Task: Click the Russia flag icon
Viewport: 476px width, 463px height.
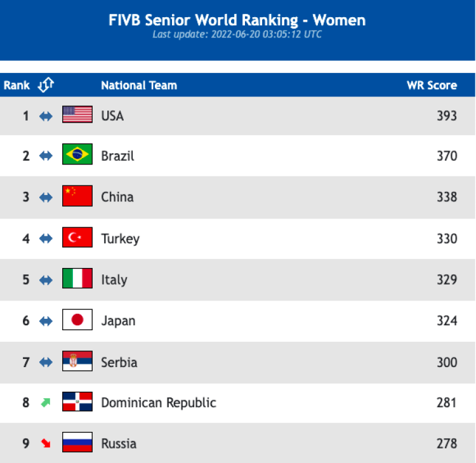Action: [77, 442]
